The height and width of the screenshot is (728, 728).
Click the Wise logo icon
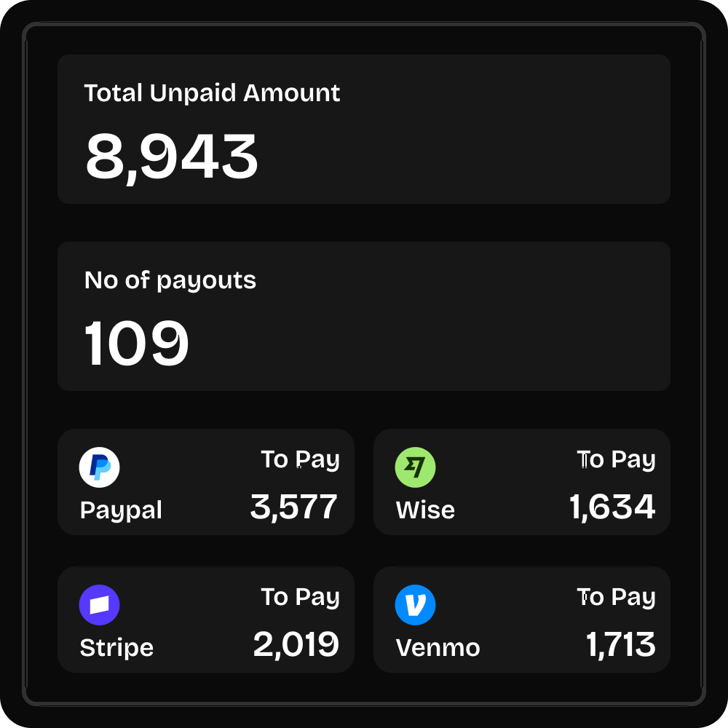[x=415, y=467]
